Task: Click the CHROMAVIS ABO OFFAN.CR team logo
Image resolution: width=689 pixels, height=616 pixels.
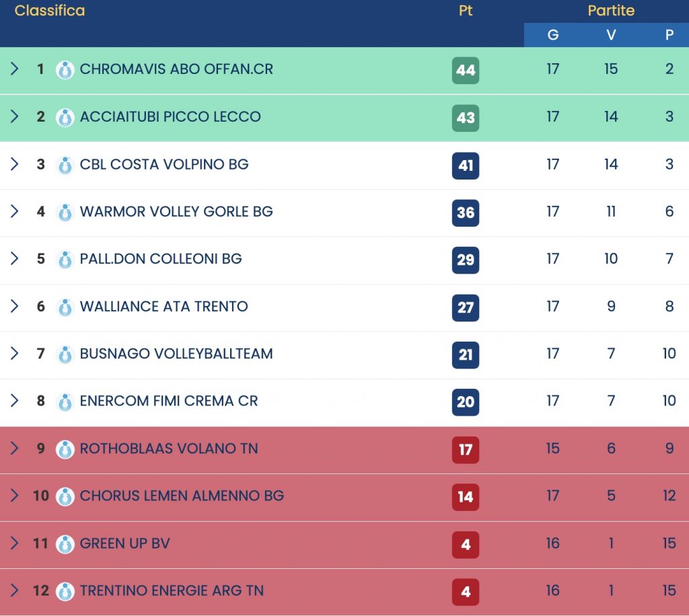Action: coord(65,70)
